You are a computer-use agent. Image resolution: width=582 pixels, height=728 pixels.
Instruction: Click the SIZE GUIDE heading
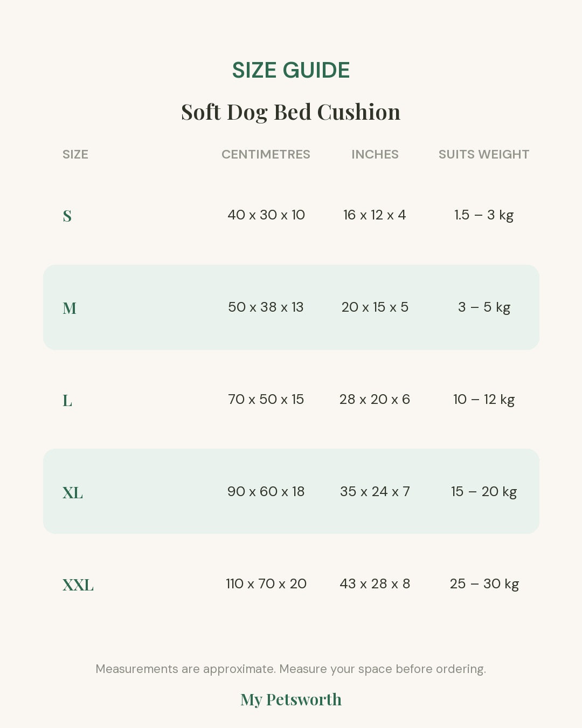coord(291,70)
